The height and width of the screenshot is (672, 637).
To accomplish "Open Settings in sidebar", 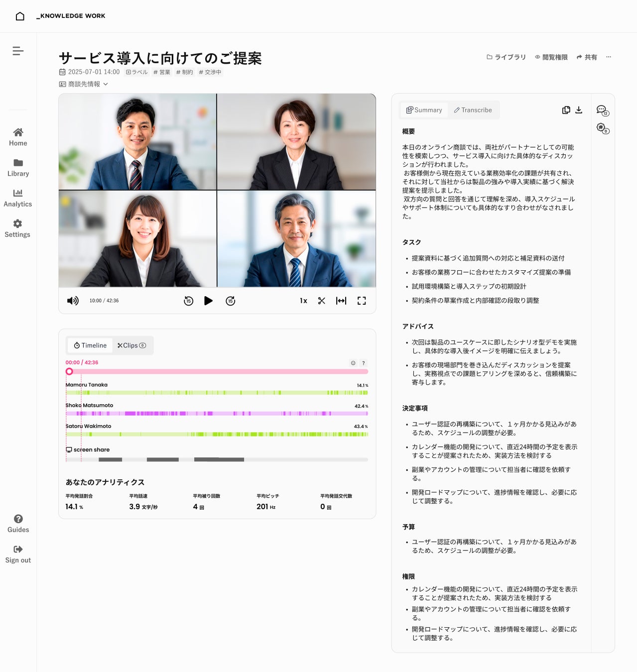I will [x=18, y=228].
